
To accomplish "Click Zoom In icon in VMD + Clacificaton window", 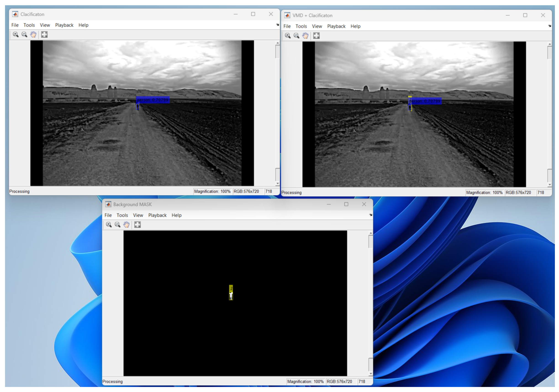I will coord(287,36).
